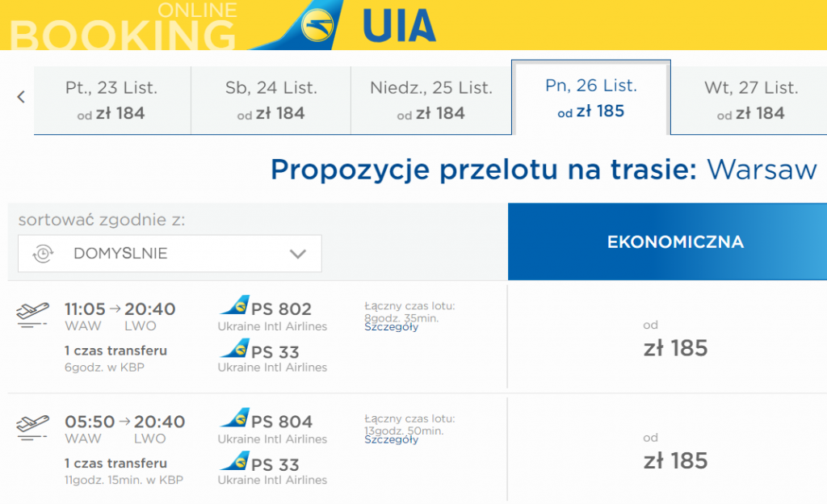Expand sort options via the chevron arrow

point(298,254)
